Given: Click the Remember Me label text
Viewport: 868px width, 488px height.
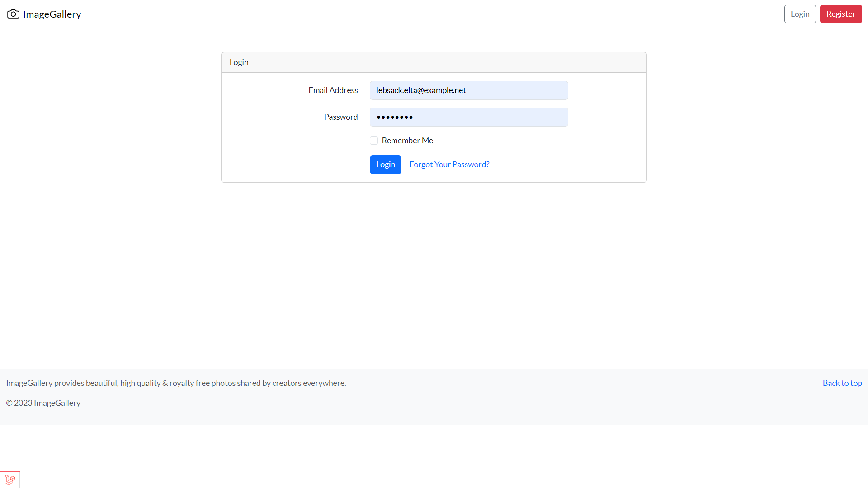Looking at the screenshot, I should [x=407, y=141].
